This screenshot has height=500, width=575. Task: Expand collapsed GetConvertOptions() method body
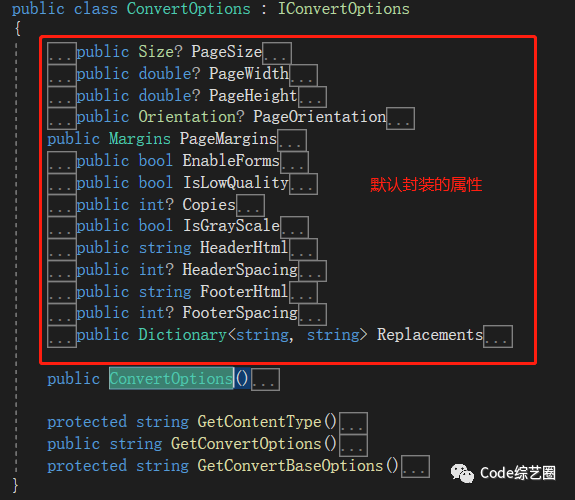click(x=354, y=445)
